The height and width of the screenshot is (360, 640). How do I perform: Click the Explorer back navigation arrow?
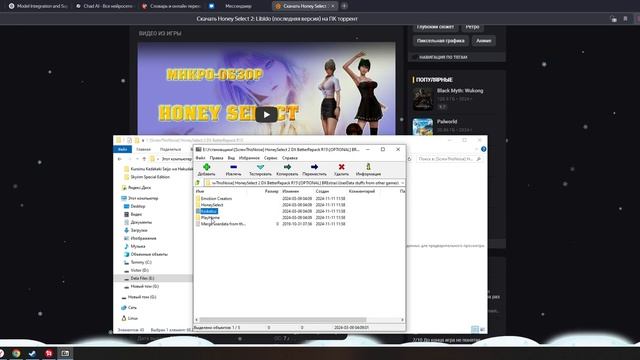120,159
